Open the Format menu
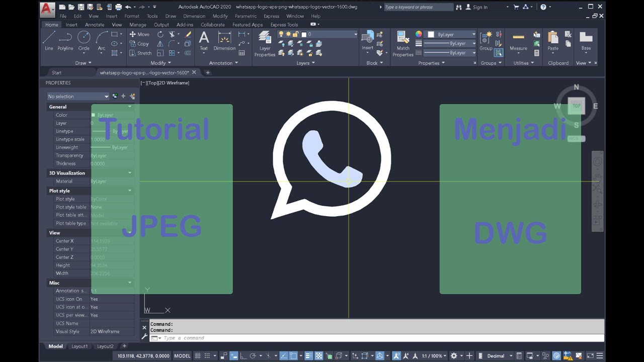The height and width of the screenshot is (362, 644). [x=132, y=16]
